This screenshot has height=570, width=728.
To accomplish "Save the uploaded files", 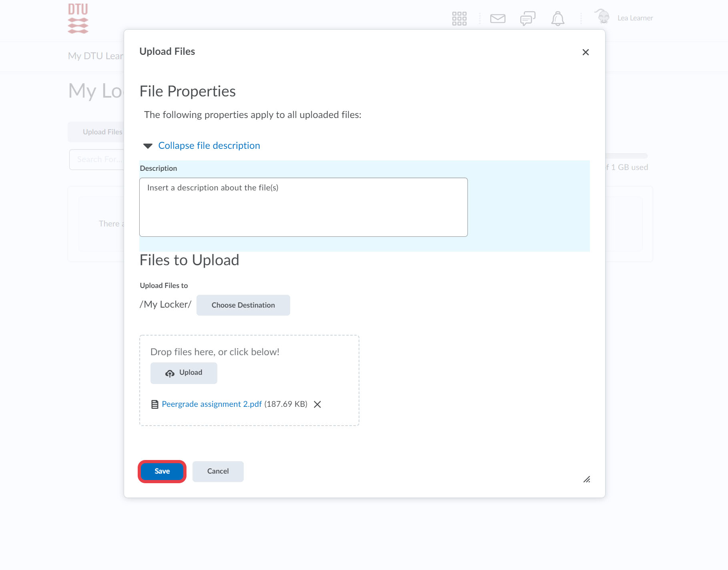I will point(162,471).
